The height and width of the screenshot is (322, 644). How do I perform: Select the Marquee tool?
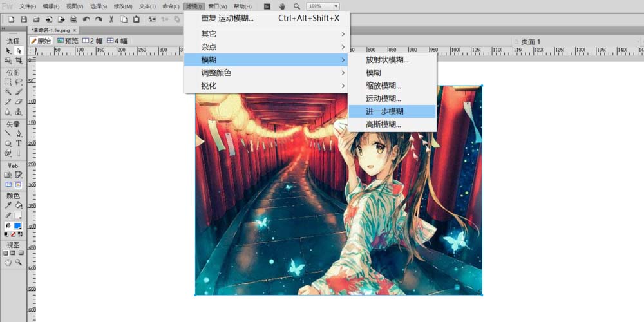click(x=8, y=82)
